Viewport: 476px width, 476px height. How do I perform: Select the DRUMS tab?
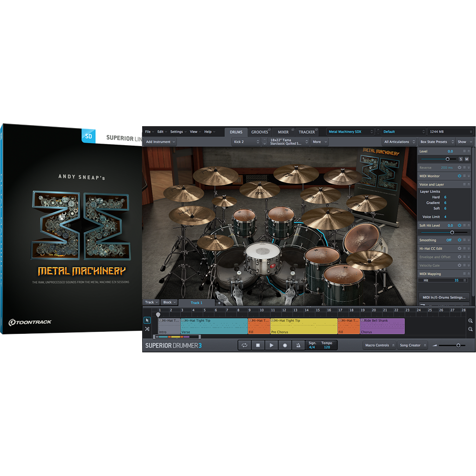coord(236,132)
